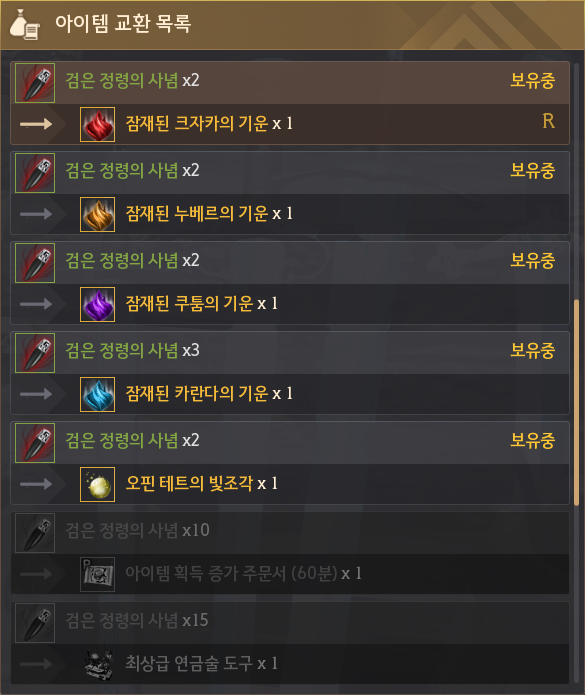This screenshot has width=585, height=695.
Task: Click the 보유중 label on Karanda row
Action: 532,350
